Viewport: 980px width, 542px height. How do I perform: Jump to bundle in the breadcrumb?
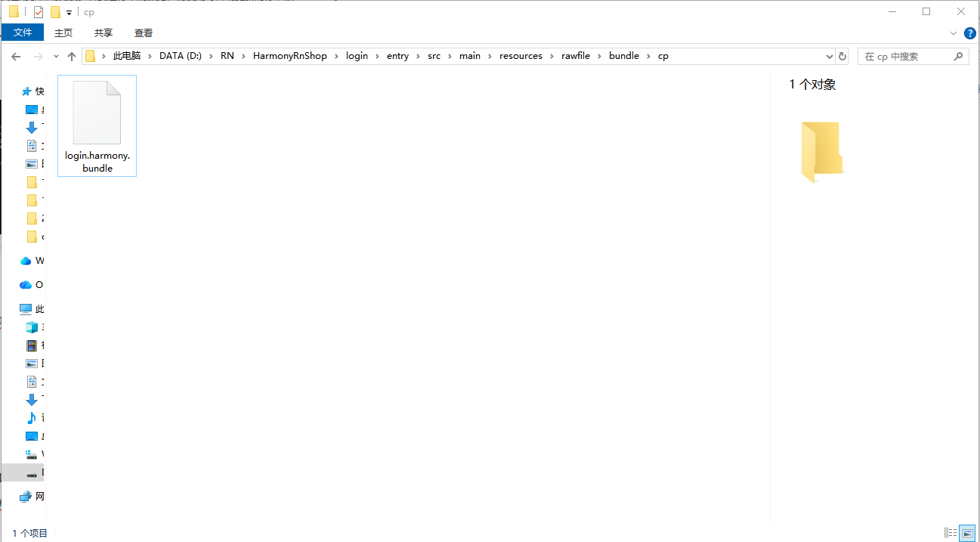click(x=624, y=56)
